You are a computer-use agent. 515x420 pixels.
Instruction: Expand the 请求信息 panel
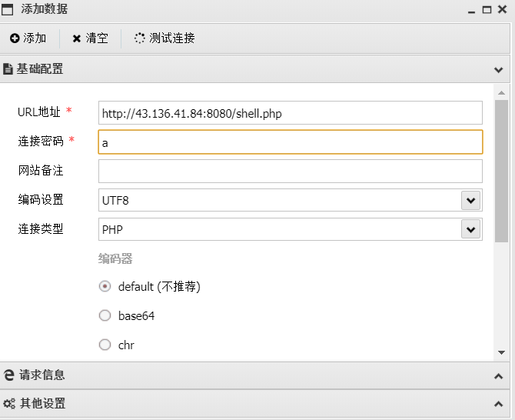[x=499, y=375]
